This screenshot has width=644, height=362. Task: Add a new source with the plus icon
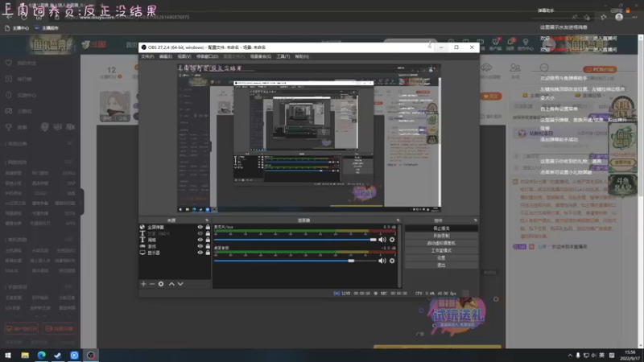[143, 284]
